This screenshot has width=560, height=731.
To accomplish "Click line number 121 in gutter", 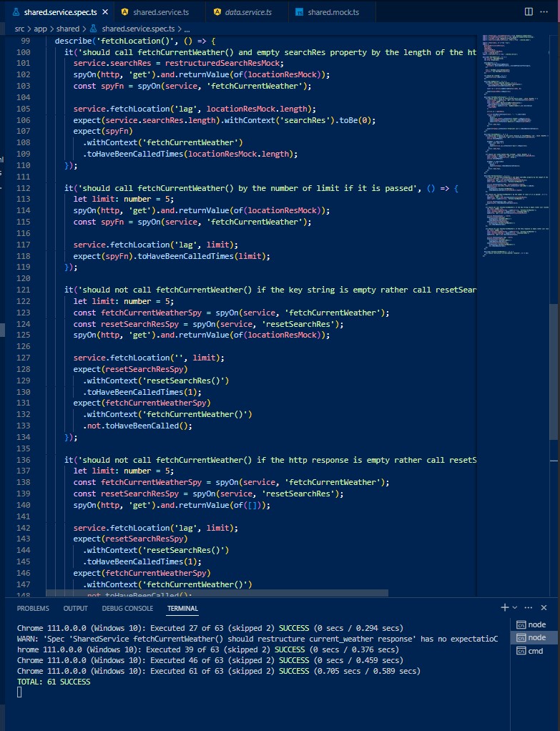I will tap(24, 290).
